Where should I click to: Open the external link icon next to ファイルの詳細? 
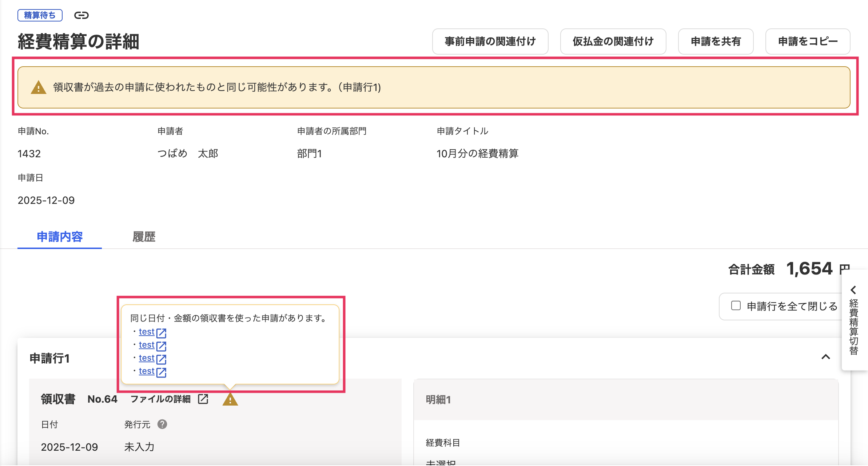[203, 399]
